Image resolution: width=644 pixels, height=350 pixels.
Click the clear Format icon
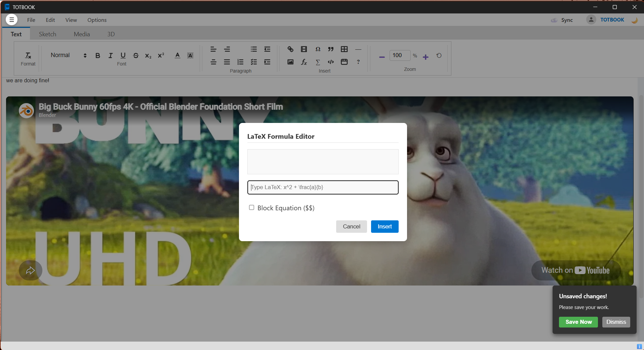[28, 55]
